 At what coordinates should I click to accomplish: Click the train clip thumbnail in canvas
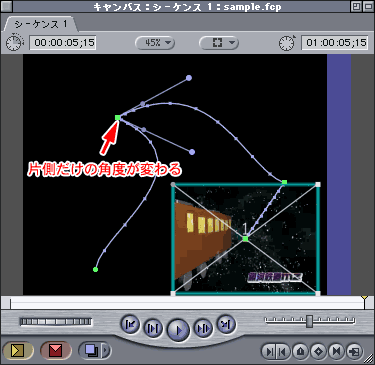[x=245, y=239]
